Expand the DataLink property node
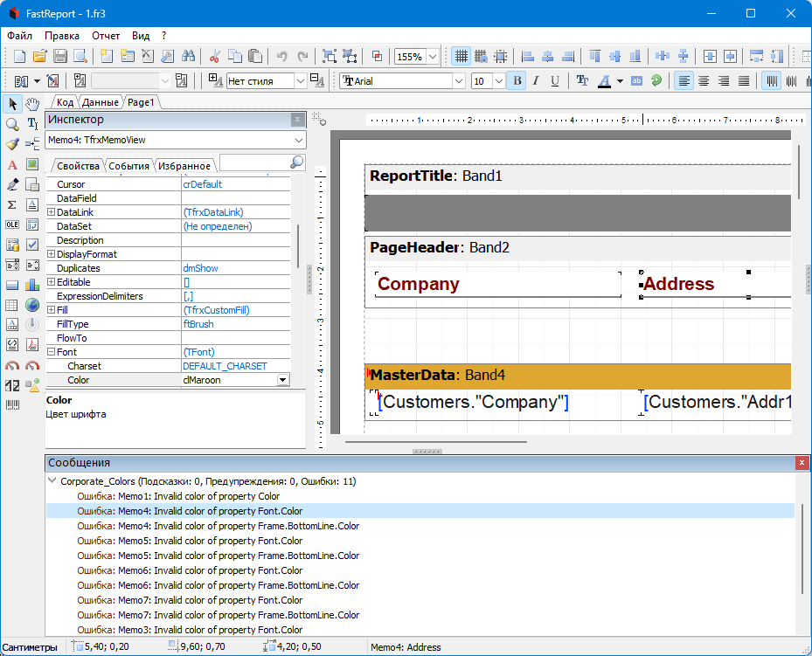 [x=51, y=212]
